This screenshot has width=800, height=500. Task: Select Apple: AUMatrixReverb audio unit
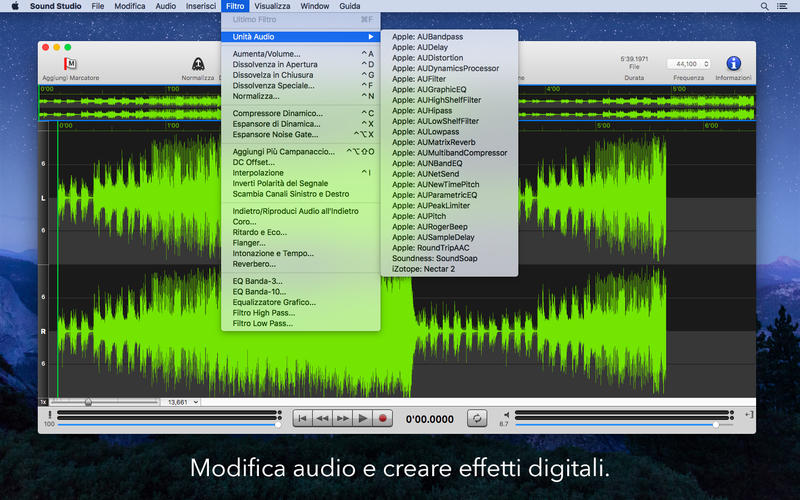pos(449,142)
